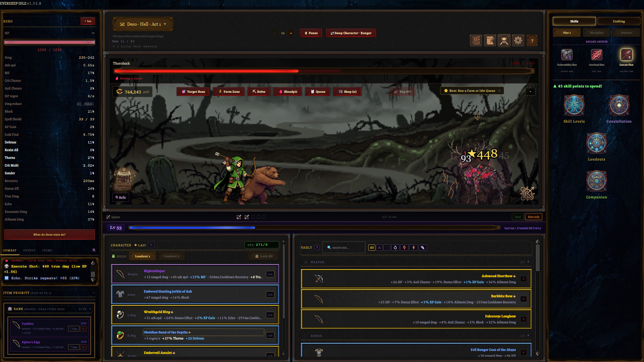Click the Thornback boss health bar
644x362 pixels.
point(324,71)
